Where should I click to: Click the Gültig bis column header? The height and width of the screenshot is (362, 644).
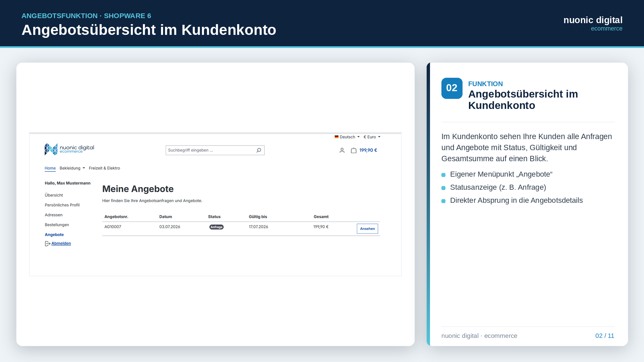[258, 217]
